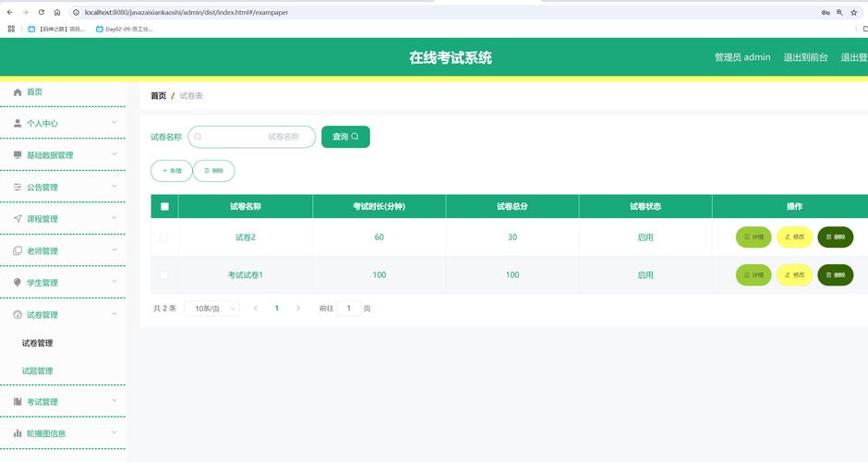Go to previous page arrow in pagination
Image resolution: width=868 pixels, height=462 pixels.
(255, 309)
